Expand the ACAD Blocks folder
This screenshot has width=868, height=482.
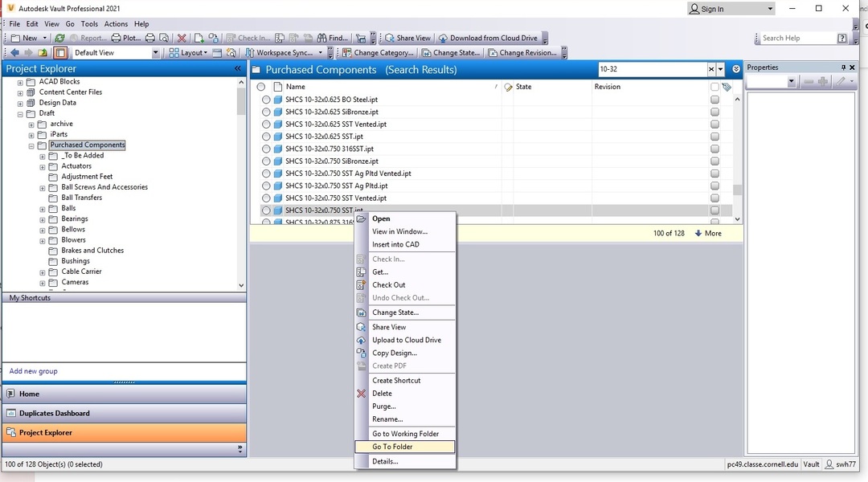click(20, 82)
